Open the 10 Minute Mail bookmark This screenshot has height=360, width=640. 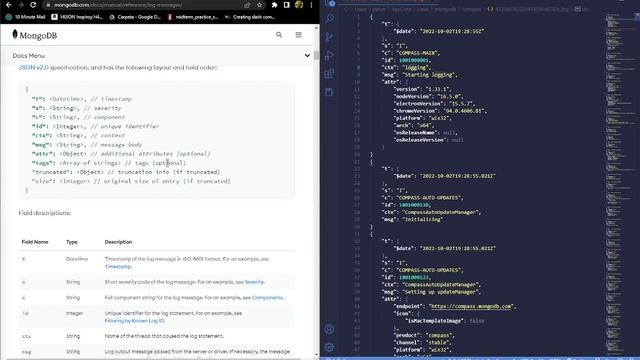25,17
